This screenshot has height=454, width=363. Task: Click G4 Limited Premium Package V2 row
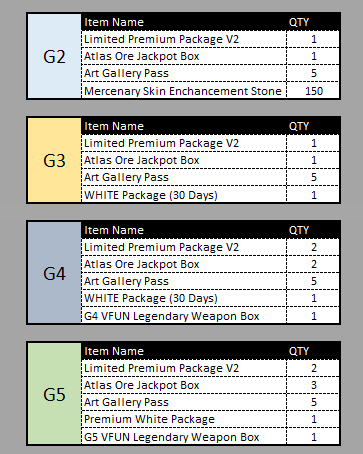(x=211, y=247)
